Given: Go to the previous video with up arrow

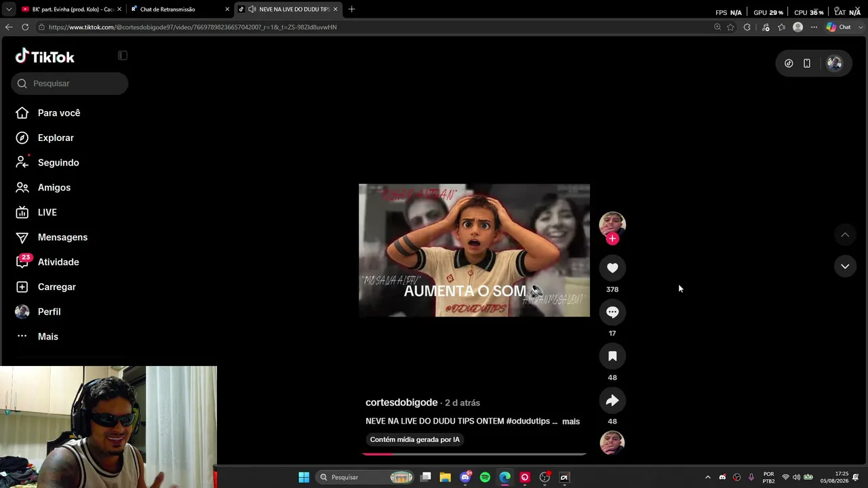Looking at the screenshot, I should tap(845, 235).
